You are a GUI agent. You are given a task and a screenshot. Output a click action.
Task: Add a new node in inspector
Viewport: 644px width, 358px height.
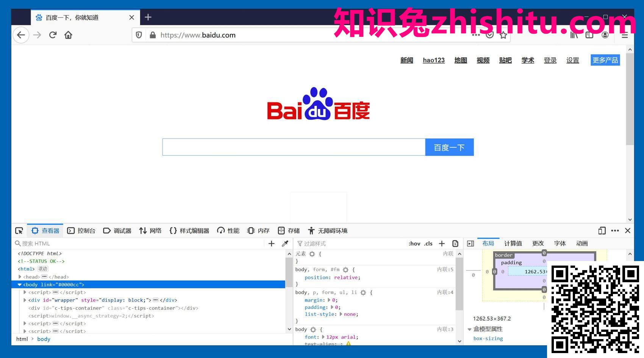[x=271, y=244]
